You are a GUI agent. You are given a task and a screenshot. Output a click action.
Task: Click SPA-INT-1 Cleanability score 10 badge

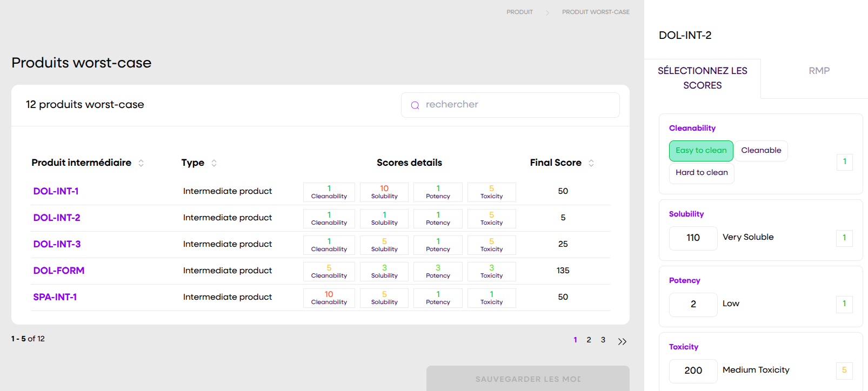pyautogui.click(x=329, y=298)
